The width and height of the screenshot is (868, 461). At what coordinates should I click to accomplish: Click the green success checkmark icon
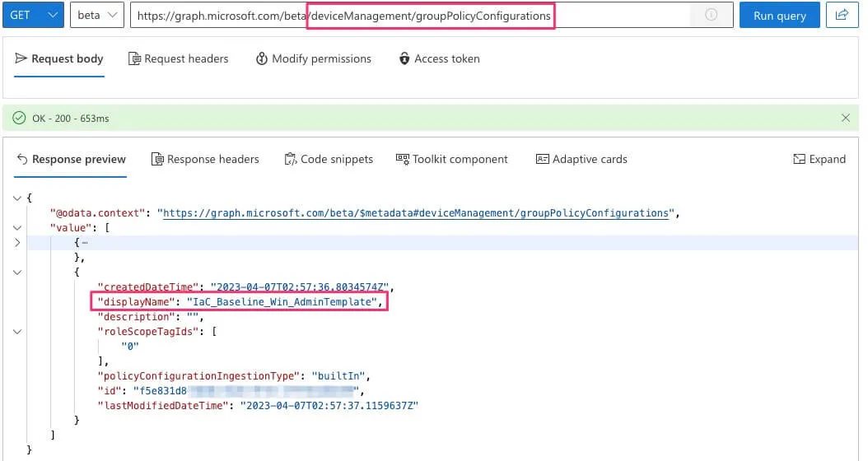coord(19,119)
